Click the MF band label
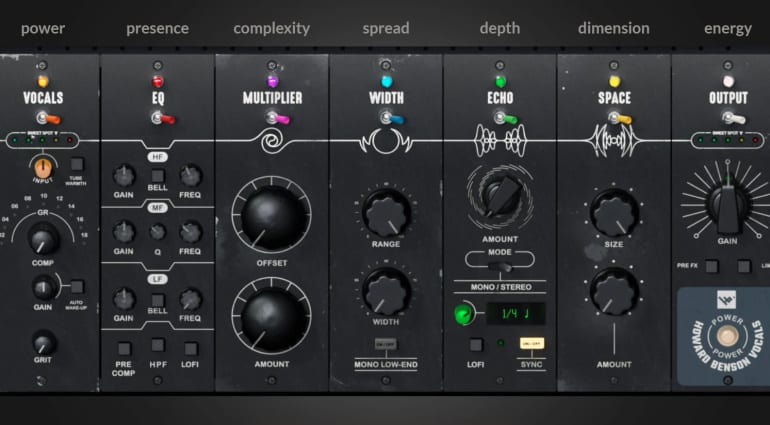Image resolution: width=770 pixels, height=425 pixels. click(157, 208)
